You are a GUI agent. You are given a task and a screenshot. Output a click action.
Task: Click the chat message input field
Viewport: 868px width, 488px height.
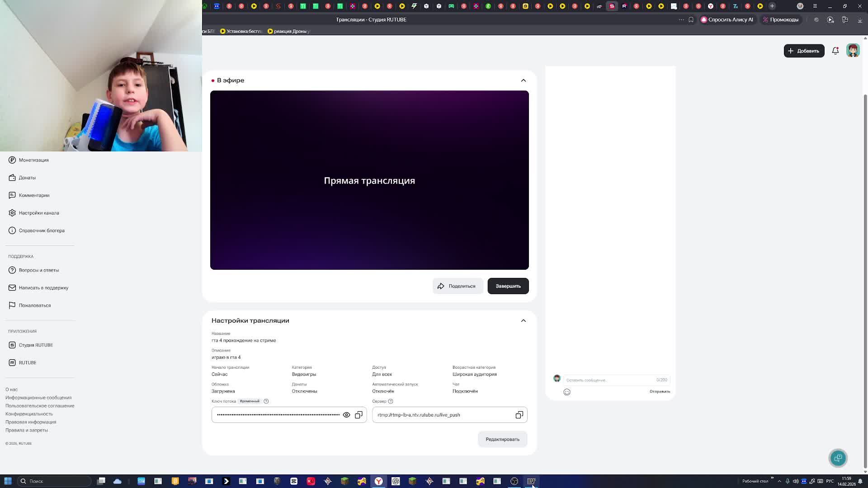tap(608, 380)
